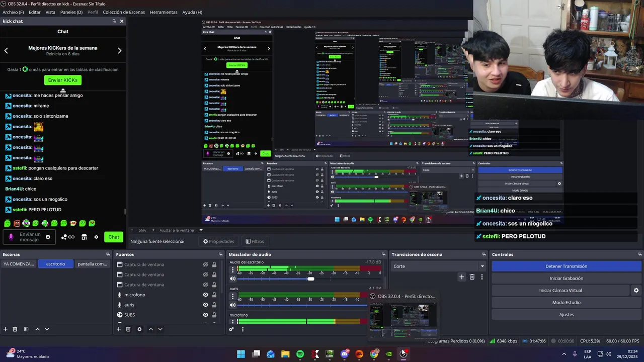Show hidden system tray icons chevron
The width and height of the screenshot is (644, 362).
pos(563,354)
